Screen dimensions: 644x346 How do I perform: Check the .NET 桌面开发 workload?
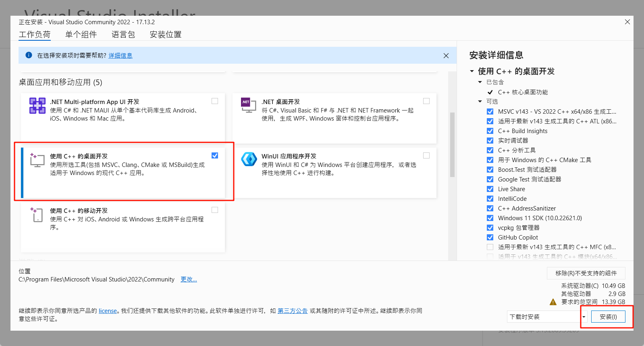(x=426, y=101)
